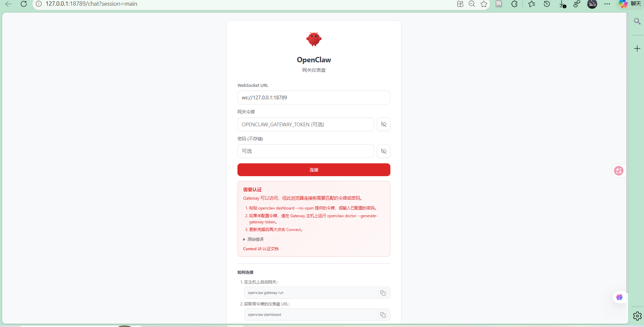
Task: Open the user profile avatar
Action: click(x=592, y=4)
